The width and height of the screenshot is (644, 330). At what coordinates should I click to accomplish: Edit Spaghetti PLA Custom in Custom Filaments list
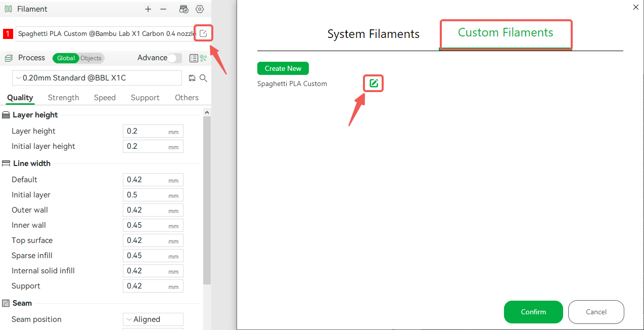pyautogui.click(x=374, y=83)
